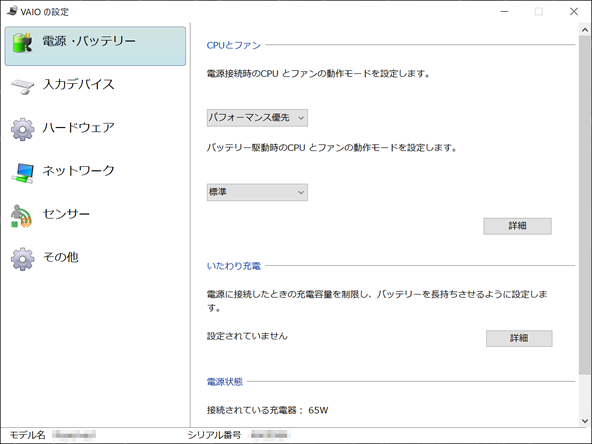592x444 pixels.
Task: Click the VAIO laptop icon in title bar
Action: pos(12,11)
